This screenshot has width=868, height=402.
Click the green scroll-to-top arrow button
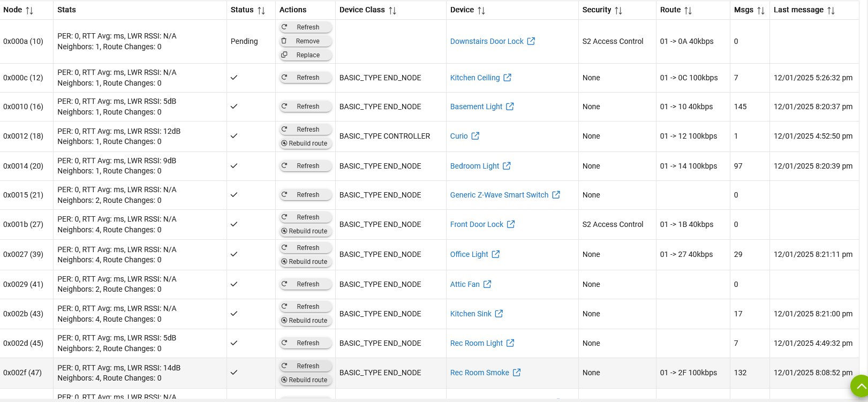(860, 385)
